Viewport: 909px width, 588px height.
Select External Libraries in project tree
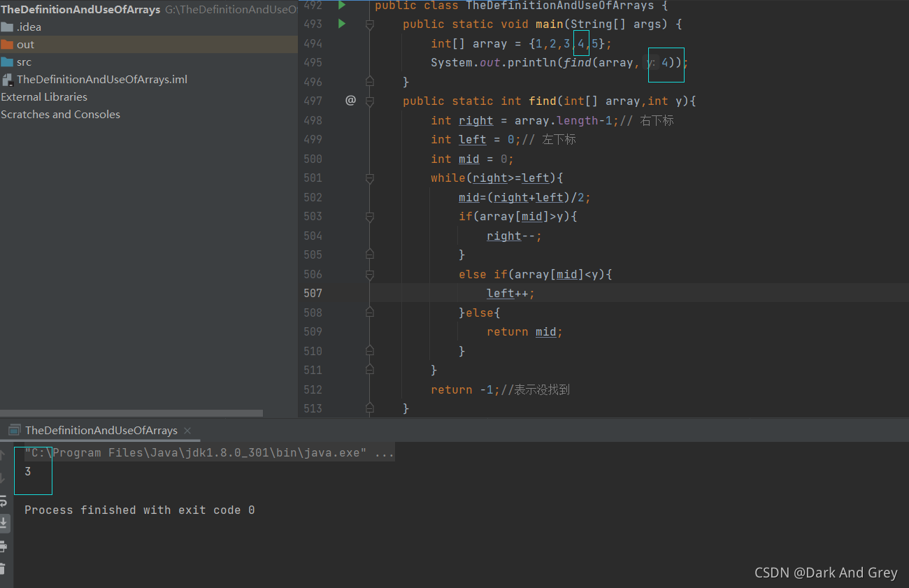44,97
